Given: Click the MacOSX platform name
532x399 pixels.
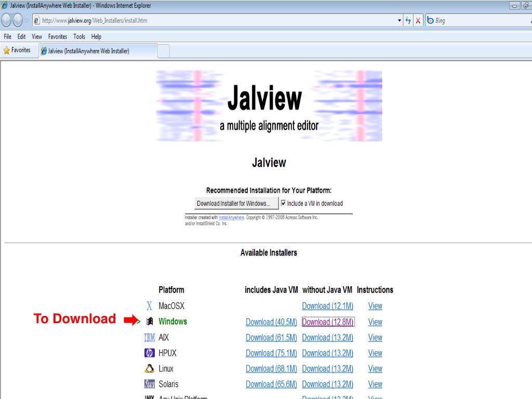Looking at the screenshot, I should tap(171, 306).
